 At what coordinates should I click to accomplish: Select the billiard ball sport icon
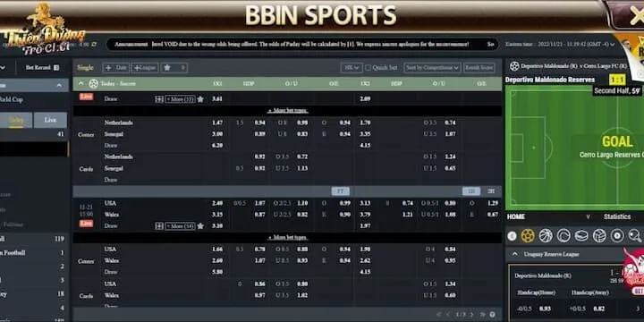(617, 236)
